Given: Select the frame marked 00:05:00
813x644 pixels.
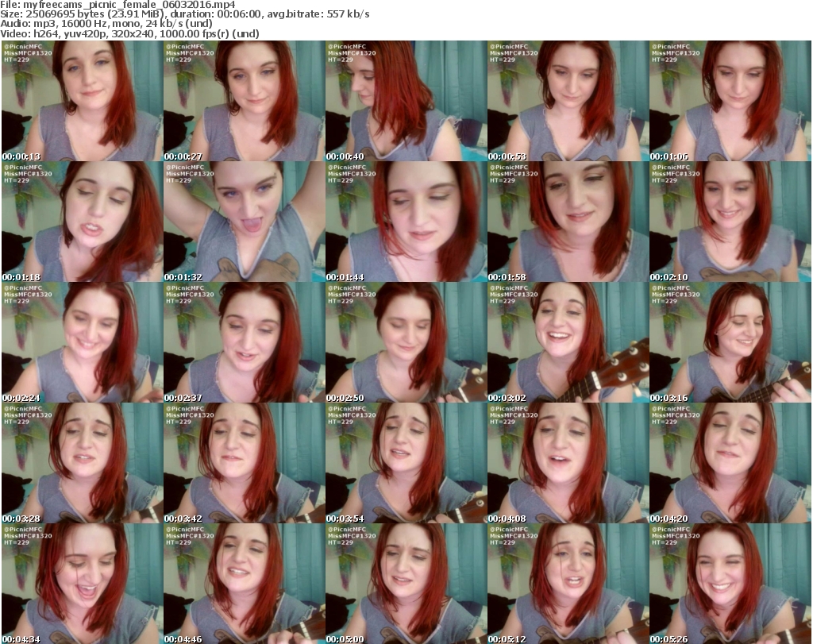Looking at the screenshot, I should point(406,584).
